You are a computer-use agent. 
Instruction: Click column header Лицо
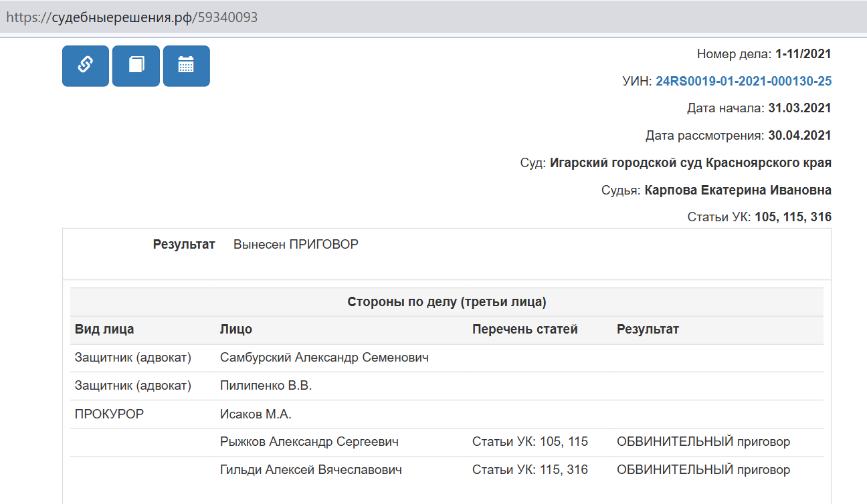pyautogui.click(x=236, y=330)
